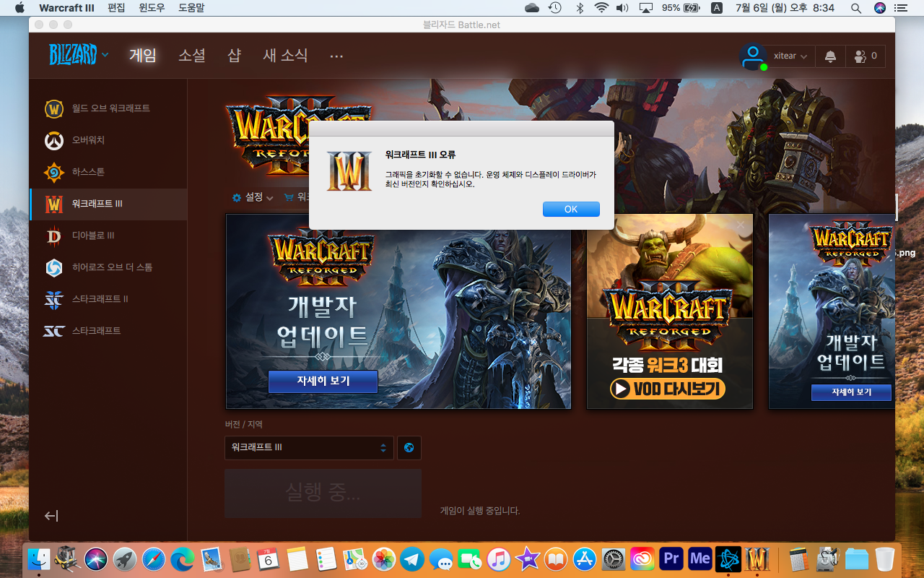Launch Premiere Pro from the Dock
Viewport: 924px width, 578px height.
[x=671, y=558]
